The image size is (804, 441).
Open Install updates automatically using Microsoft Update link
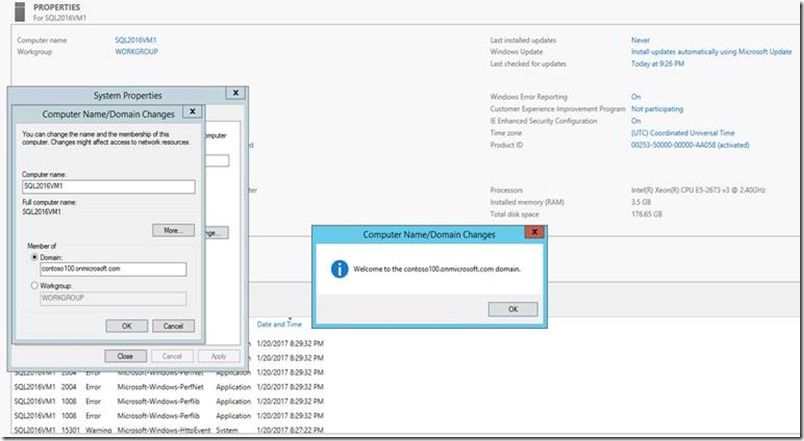coord(711,52)
